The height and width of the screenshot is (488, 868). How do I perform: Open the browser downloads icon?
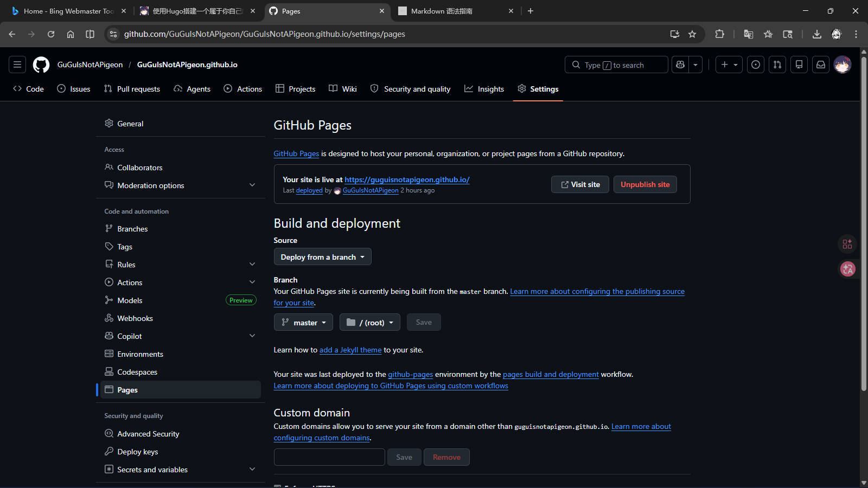point(816,34)
